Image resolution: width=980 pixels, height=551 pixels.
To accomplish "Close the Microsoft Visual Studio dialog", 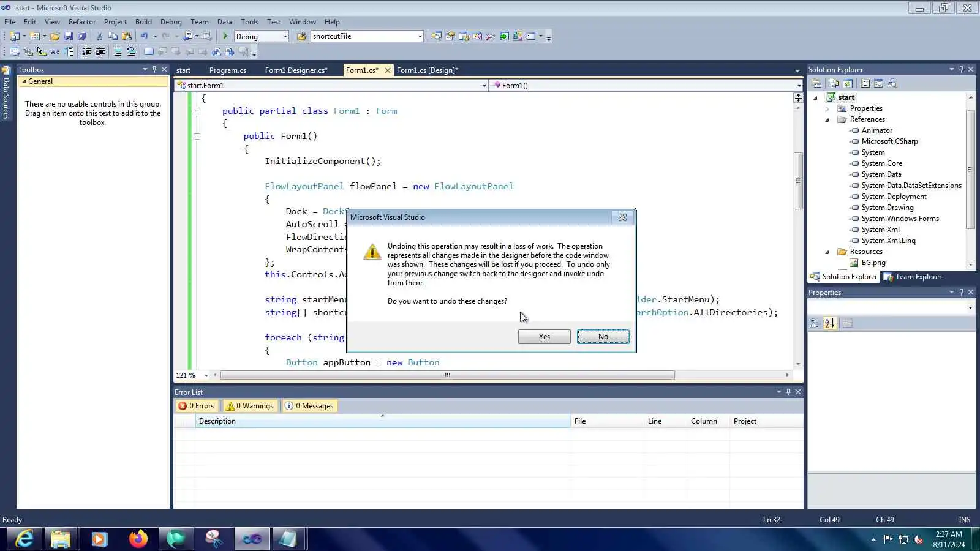I will point(622,217).
